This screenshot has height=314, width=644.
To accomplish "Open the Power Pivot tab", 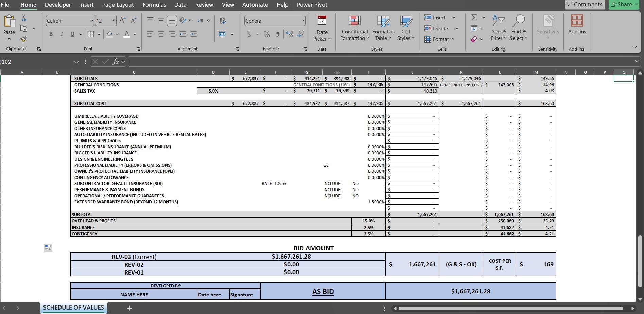I will click(312, 5).
